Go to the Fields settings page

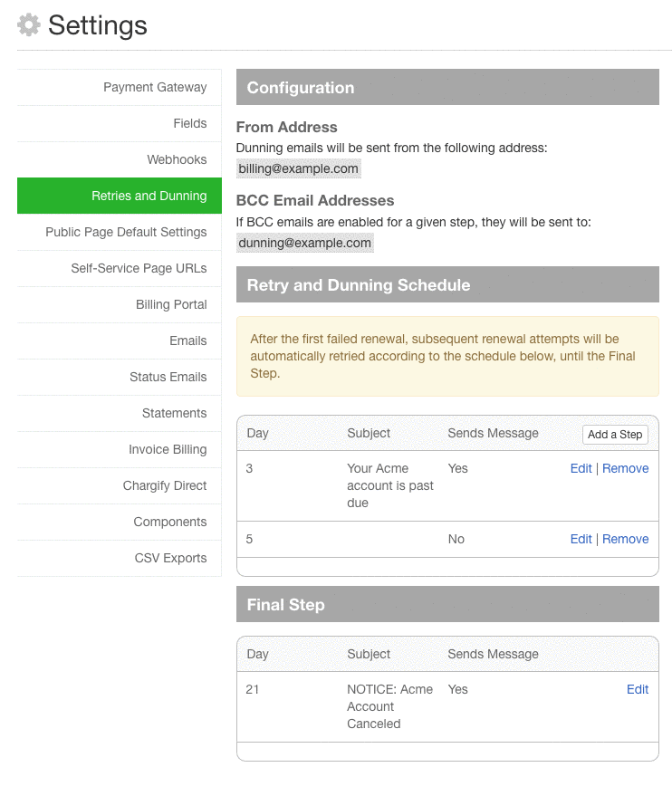pos(190,124)
